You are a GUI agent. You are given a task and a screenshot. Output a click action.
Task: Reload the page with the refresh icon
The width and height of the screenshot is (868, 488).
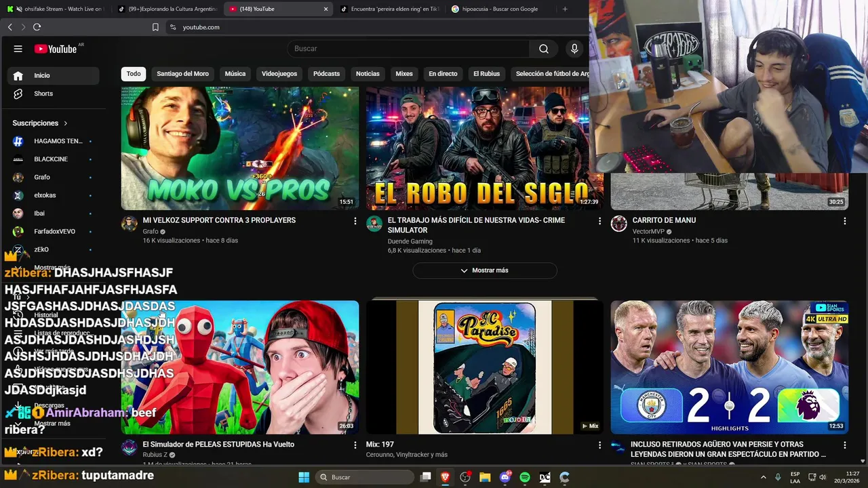tap(37, 27)
